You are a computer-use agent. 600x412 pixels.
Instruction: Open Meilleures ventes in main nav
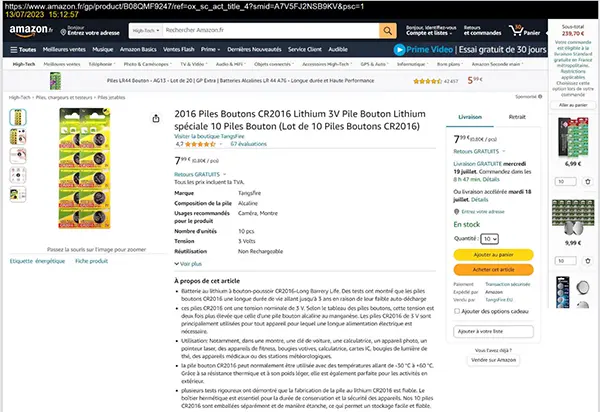pyautogui.click(x=64, y=50)
